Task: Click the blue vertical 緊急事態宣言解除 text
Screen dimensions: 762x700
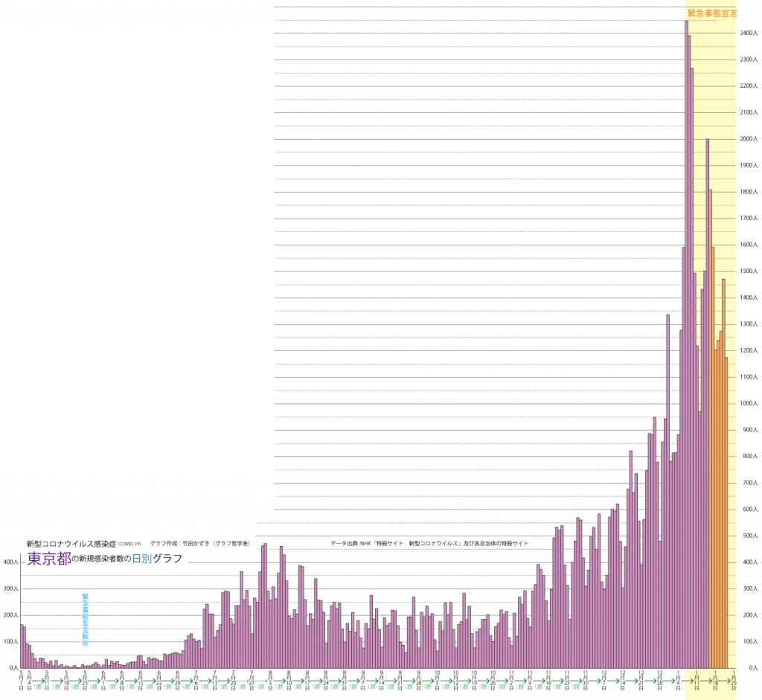Action: pos(85,619)
